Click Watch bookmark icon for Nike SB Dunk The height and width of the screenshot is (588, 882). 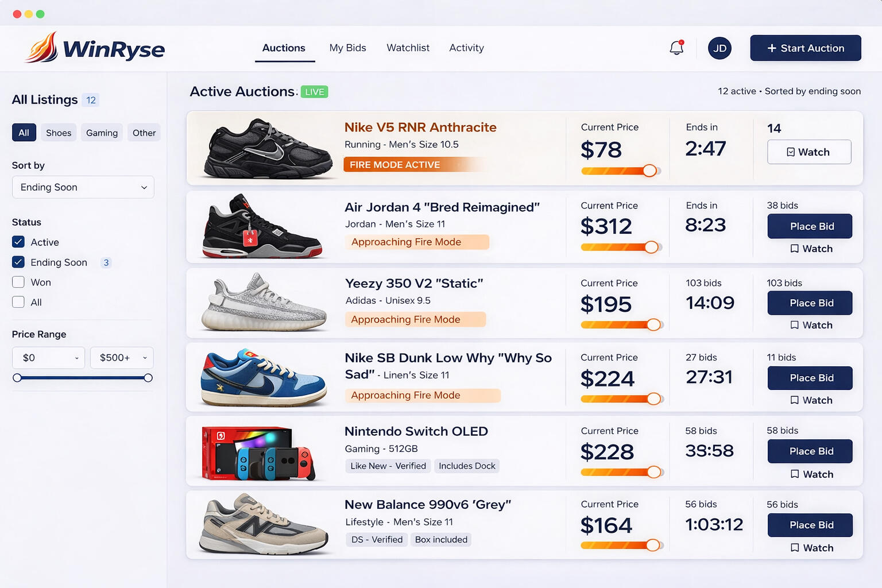(x=795, y=400)
